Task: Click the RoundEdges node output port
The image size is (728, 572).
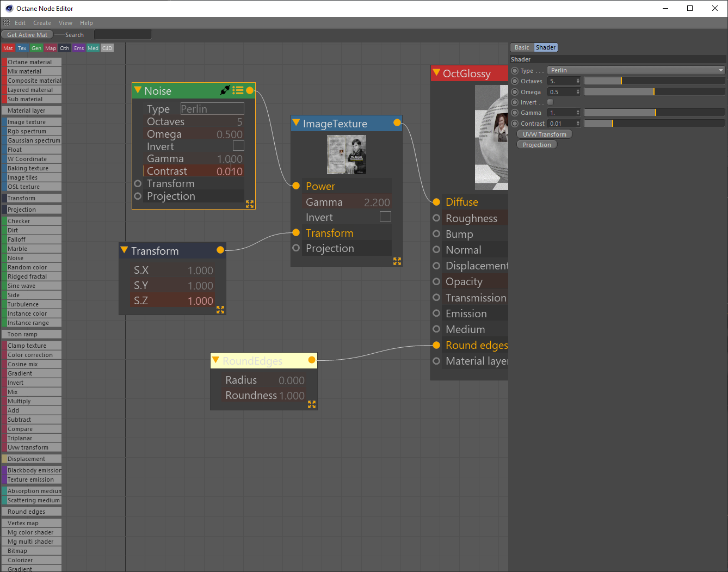Action: tap(312, 360)
